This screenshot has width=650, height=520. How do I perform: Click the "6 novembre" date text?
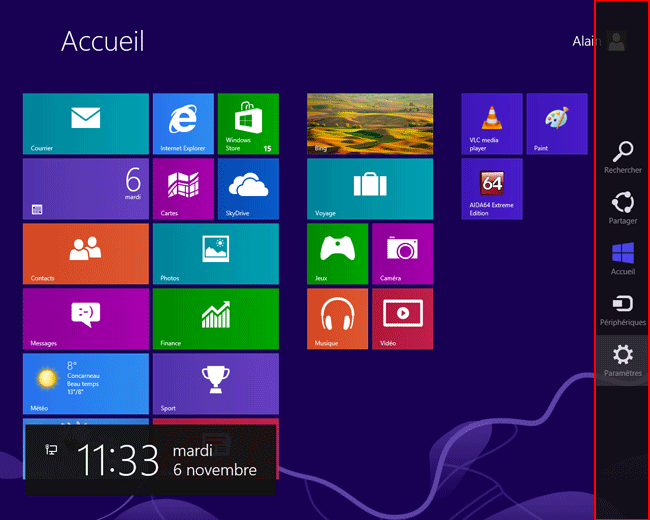point(215,470)
